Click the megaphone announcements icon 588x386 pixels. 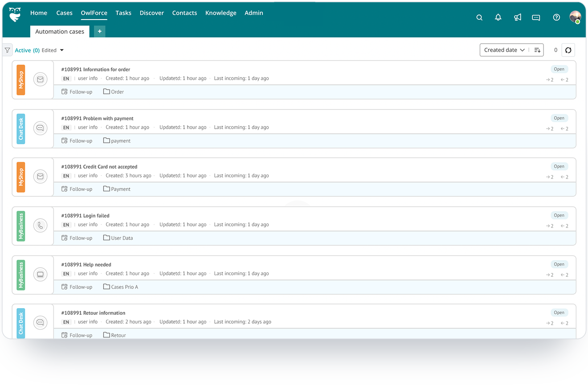tap(517, 17)
